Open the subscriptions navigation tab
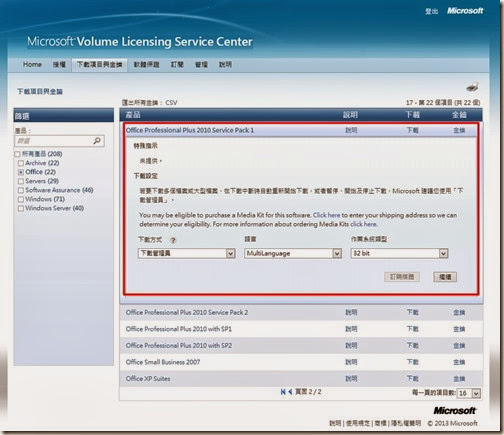504x435 pixels. 177,64
